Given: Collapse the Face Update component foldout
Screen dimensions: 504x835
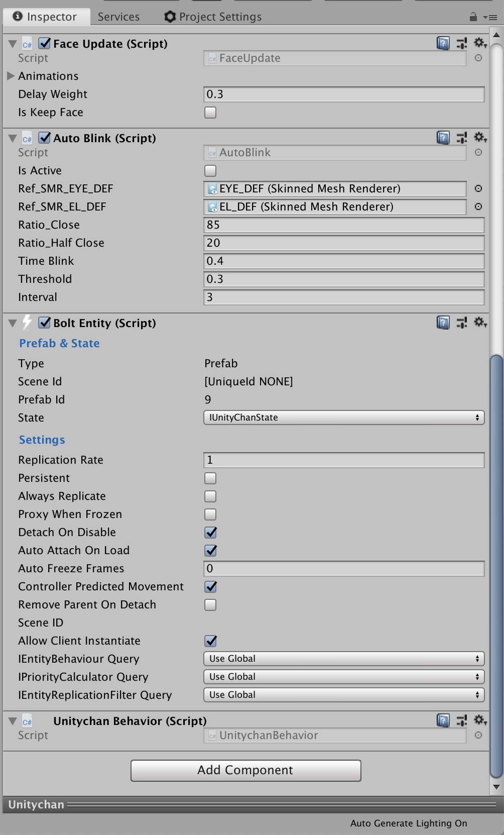Looking at the screenshot, I should pyautogui.click(x=13, y=44).
